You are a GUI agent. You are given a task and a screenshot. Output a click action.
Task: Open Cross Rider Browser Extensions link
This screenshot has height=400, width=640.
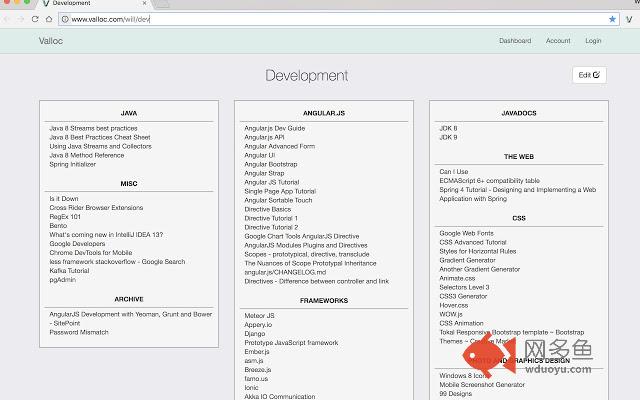[96, 207]
